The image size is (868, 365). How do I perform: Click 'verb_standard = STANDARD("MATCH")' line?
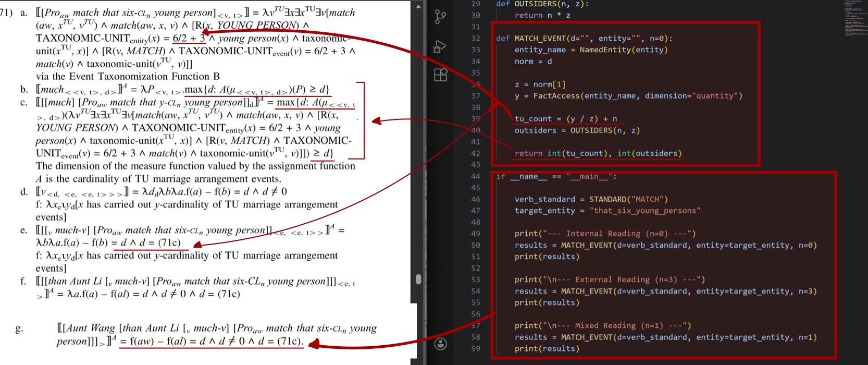591,199
